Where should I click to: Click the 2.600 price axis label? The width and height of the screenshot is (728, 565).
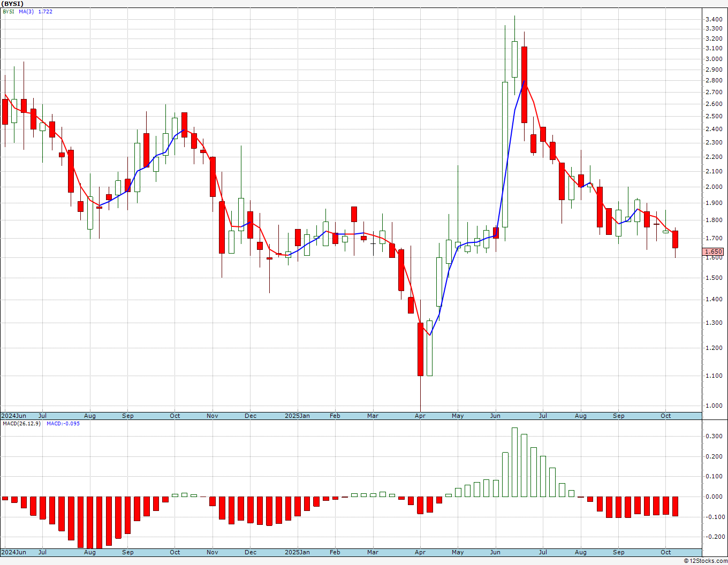pos(714,104)
